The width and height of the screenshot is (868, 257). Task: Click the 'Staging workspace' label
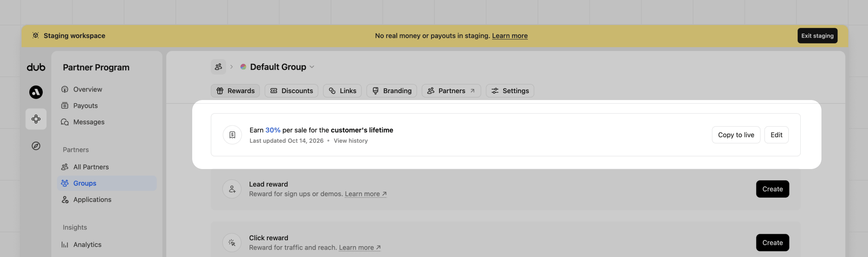pyautogui.click(x=75, y=36)
